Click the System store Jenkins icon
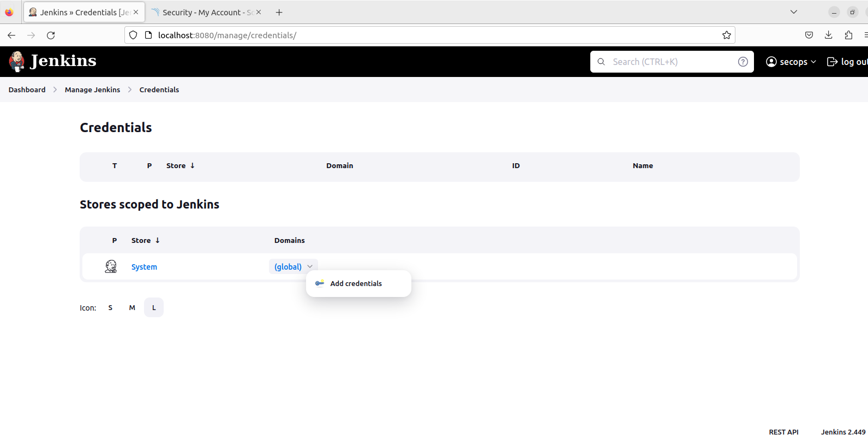Screen dimensions: 868x446 coord(111,266)
